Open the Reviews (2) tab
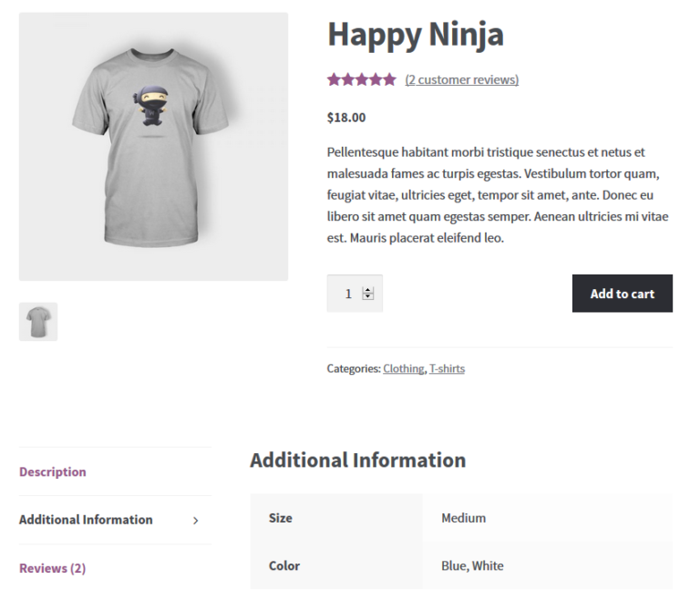This screenshot has height=590, width=700. click(x=53, y=568)
